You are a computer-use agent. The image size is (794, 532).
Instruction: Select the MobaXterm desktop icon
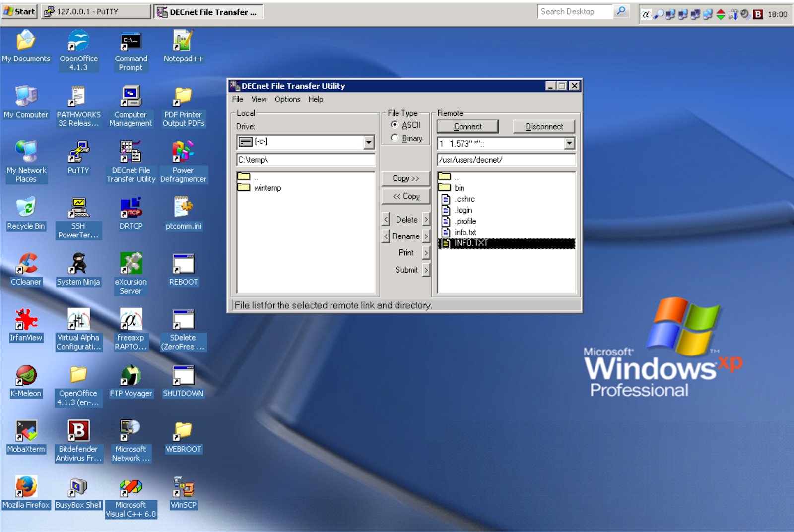pyautogui.click(x=26, y=437)
